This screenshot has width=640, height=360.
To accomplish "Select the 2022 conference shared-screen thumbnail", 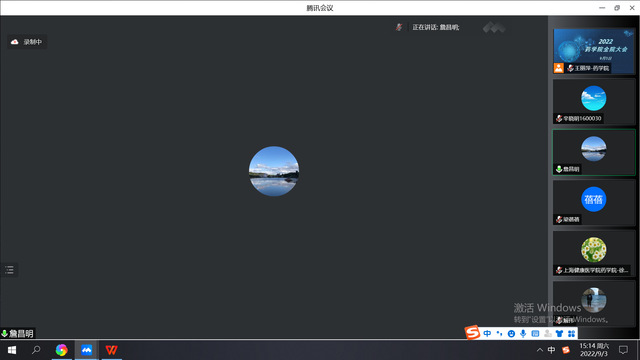I will [594, 51].
